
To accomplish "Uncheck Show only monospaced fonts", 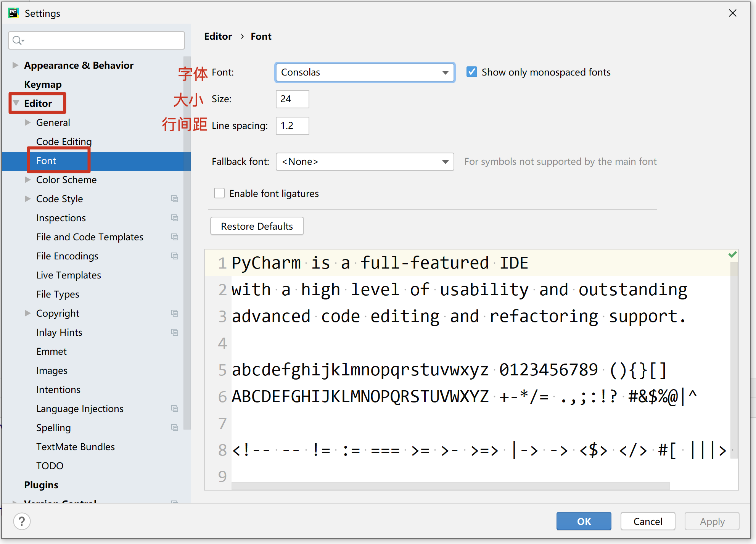I will pos(472,72).
